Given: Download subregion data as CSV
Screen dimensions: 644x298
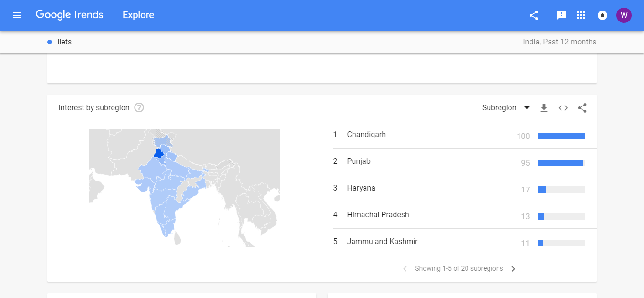Looking at the screenshot, I should [544, 108].
